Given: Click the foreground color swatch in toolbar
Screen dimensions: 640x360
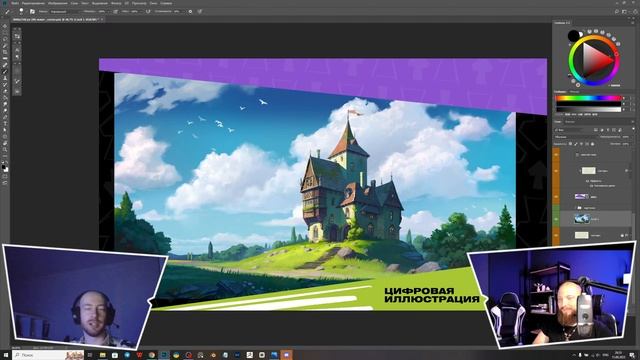Looking at the screenshot, I should (x=4, y=167).
